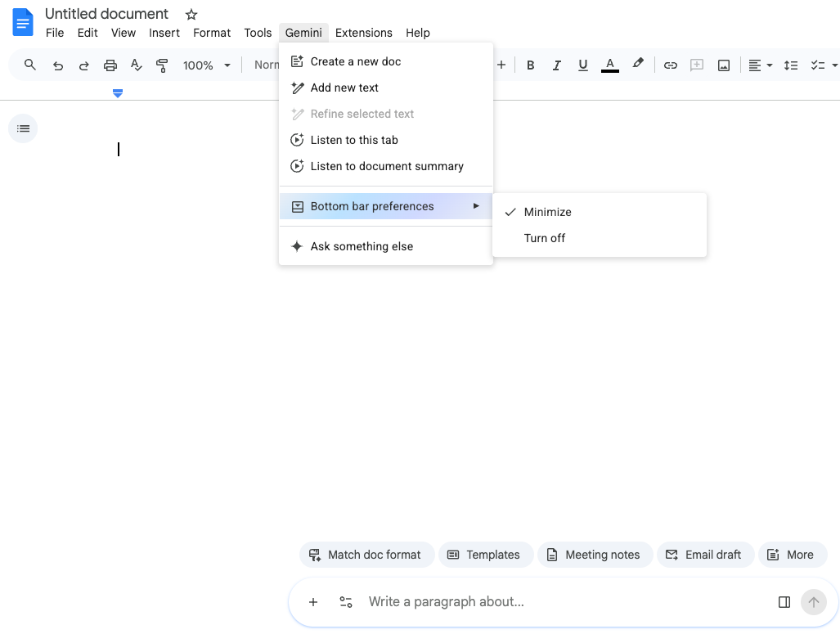Open the View menu

tap(124, 34)
